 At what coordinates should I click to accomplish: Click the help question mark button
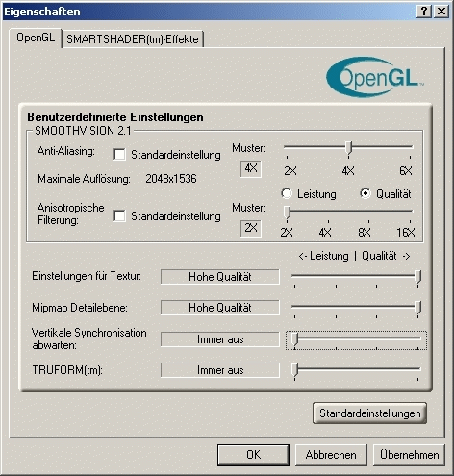click(424, 12)
